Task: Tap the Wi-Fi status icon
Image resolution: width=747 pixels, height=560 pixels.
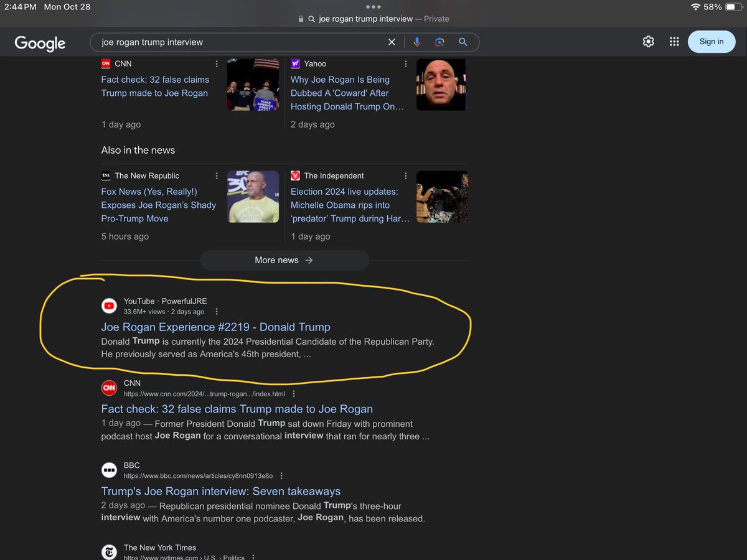Action: (x=695, y=7)
